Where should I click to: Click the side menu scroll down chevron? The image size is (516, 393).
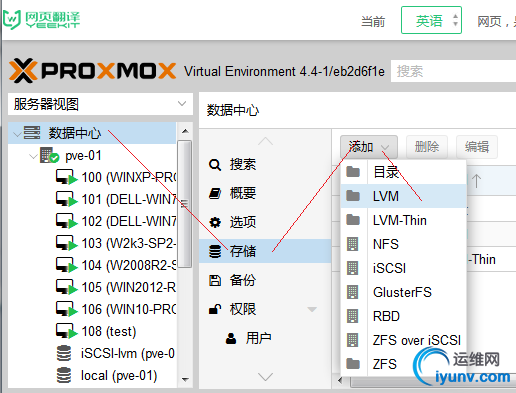pyautogui.click(x=265, y=377)
